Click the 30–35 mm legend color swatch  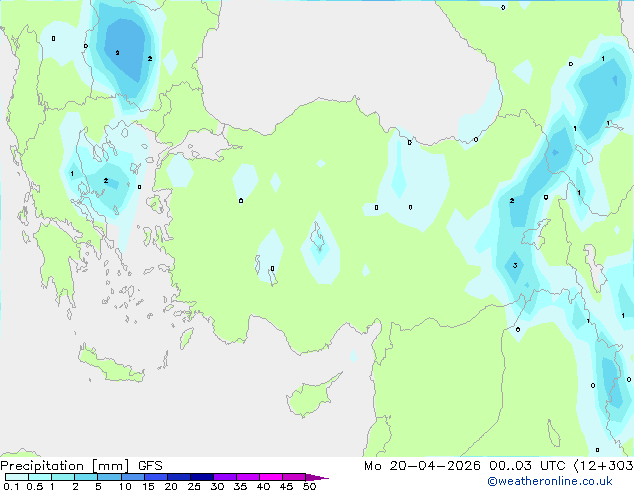tap(225, 477)
